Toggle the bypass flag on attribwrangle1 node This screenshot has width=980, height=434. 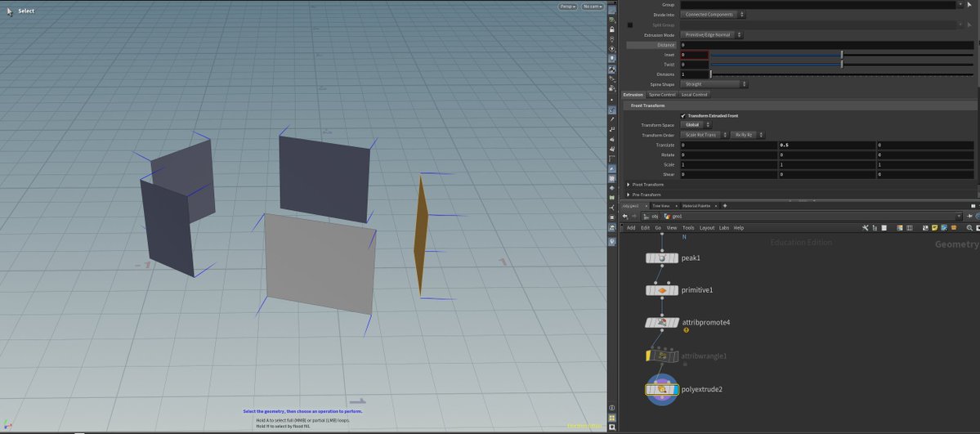649,356
